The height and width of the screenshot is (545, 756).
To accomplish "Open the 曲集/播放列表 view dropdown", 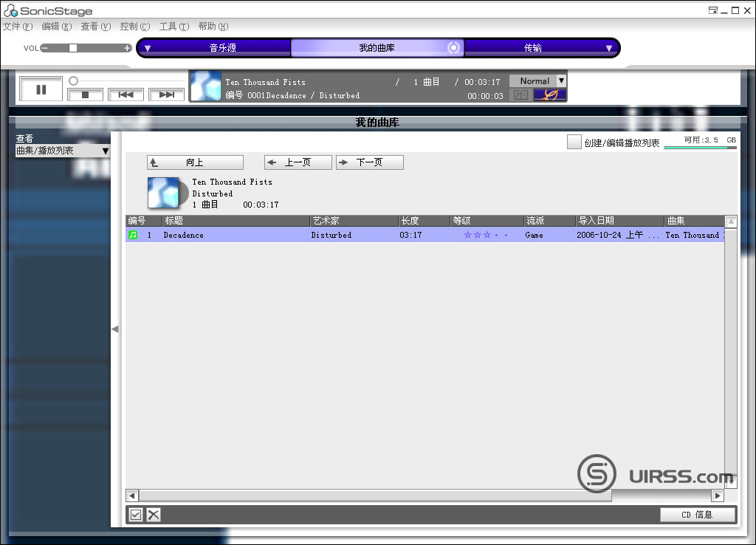I will point(63,151).
